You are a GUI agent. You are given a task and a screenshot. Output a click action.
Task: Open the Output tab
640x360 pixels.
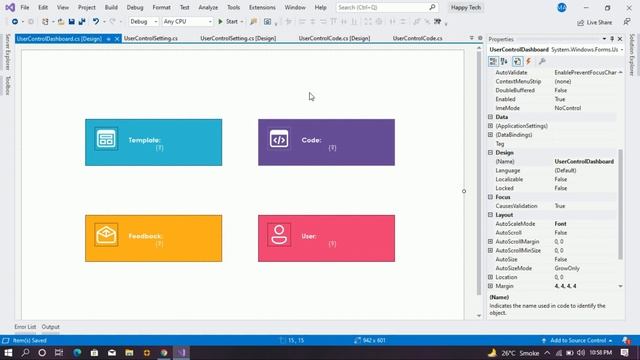[51, 327]
